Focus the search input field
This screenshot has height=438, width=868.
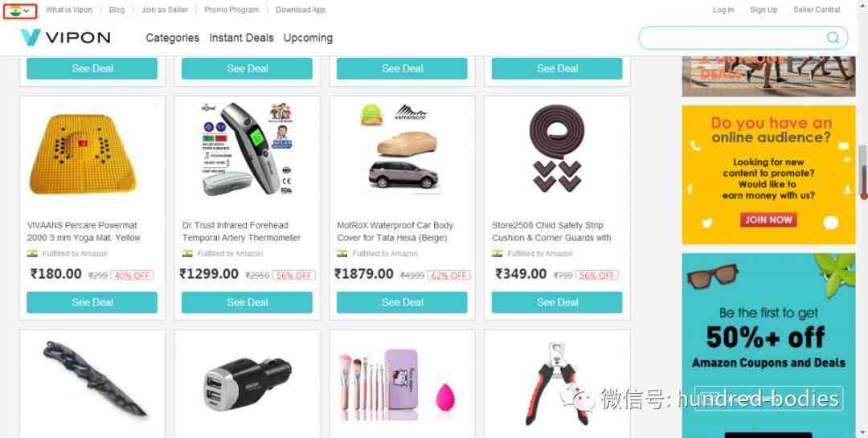point(732,38)
